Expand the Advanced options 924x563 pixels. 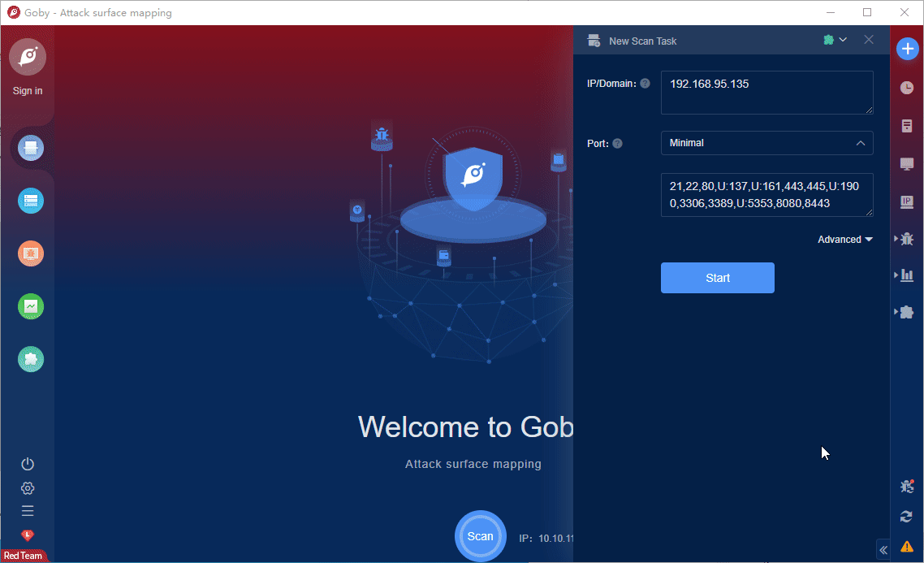click(x=845, y=240)
